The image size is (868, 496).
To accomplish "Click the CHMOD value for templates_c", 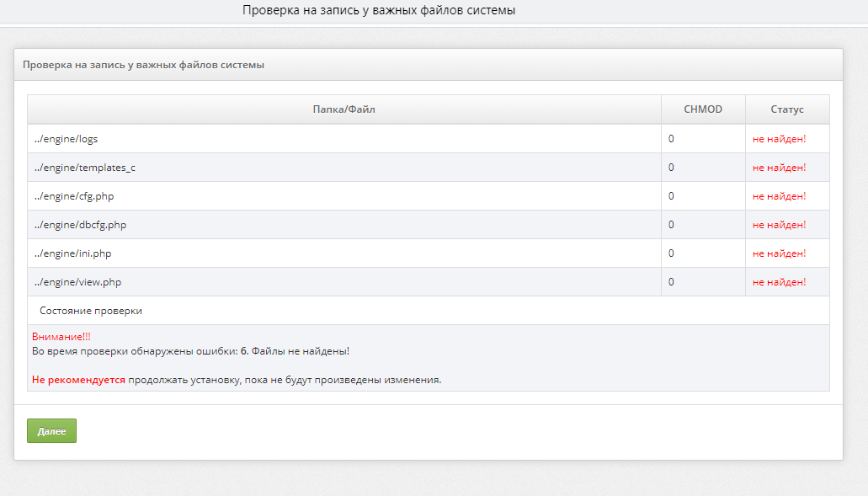I will click(671, 168).
